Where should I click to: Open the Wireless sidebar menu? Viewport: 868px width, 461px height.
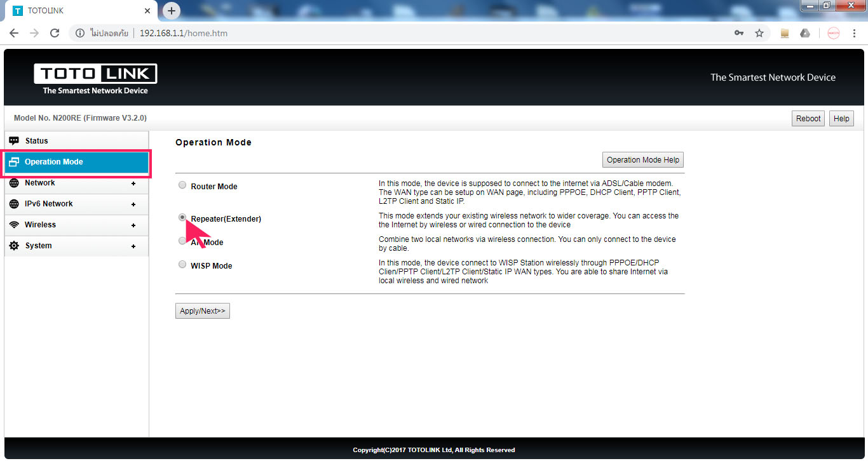tap(76, 225)
